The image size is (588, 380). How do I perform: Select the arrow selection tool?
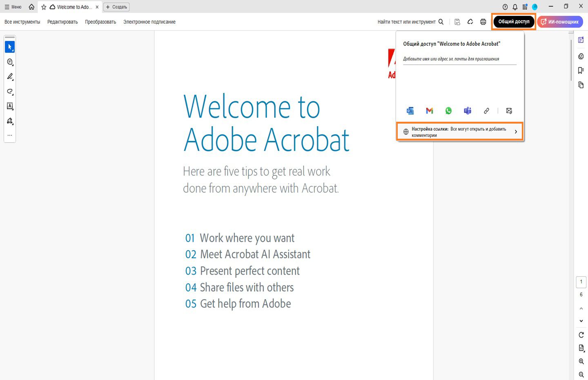coord(10,47)
